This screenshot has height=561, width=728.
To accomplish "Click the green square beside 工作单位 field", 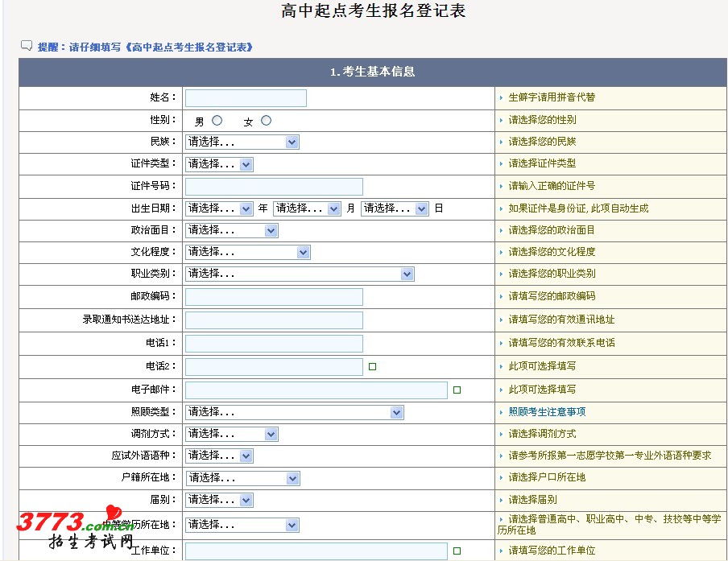I will click(x=457, y=551).
